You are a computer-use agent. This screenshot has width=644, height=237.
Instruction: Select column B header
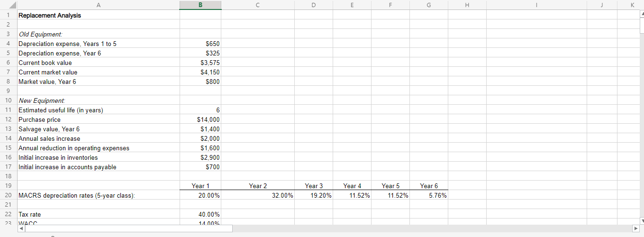pyautogui.click(x=200, y=5)
